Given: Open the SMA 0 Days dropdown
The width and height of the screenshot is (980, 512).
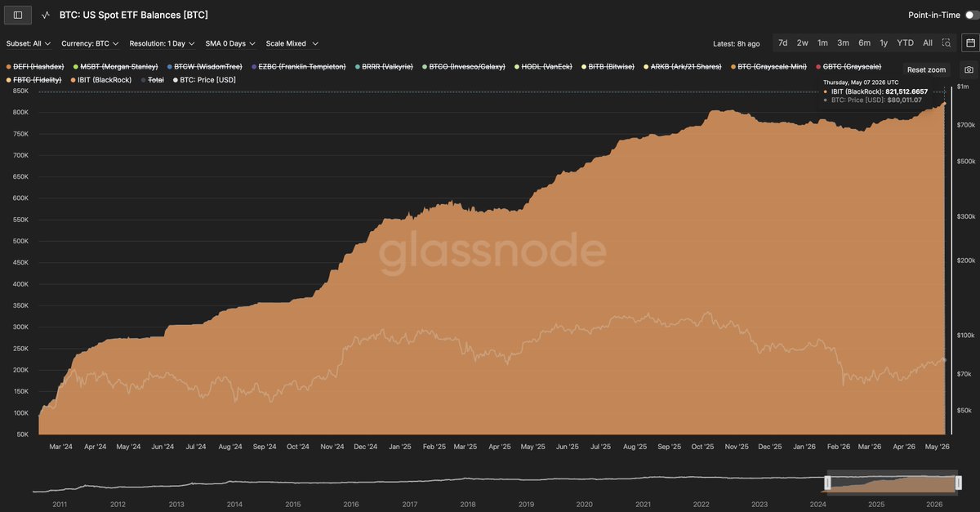Looking at the screenshot, I should pyautogui.click(x=231, y=43).
